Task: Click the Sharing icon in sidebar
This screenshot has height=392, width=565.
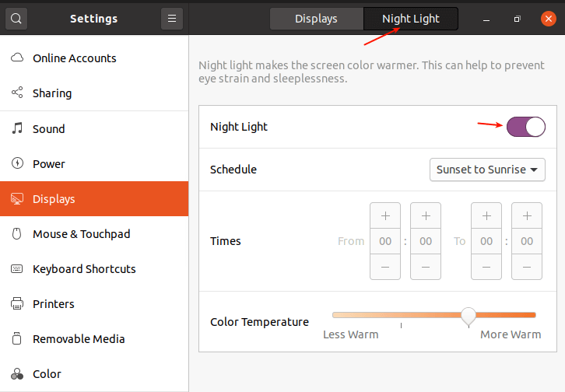Action: click(x=17, y=93)
